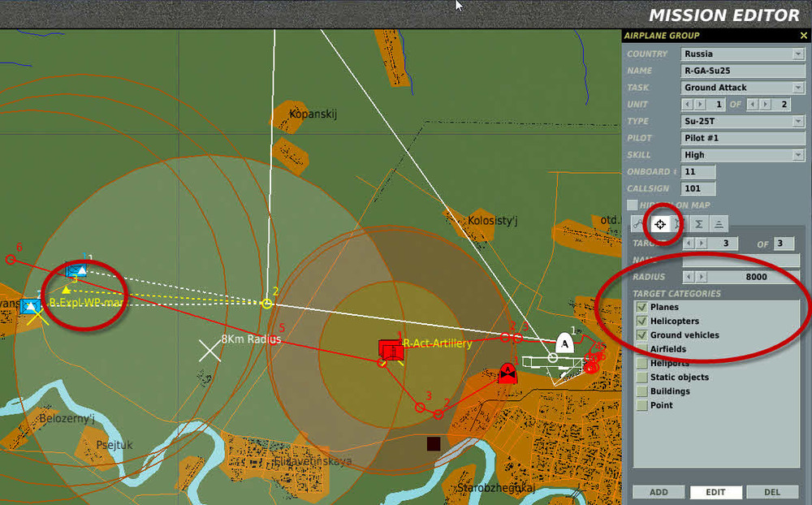The width and height of the screenshot is (812, 505).
Task: Select the dark square static object
Action: 434,443
